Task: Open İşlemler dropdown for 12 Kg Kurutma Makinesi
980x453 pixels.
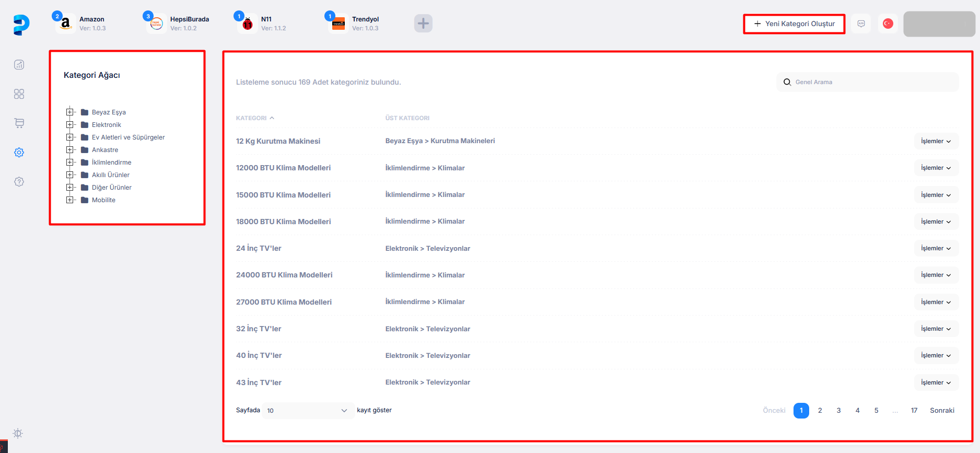Action: [x=936, y=141]
